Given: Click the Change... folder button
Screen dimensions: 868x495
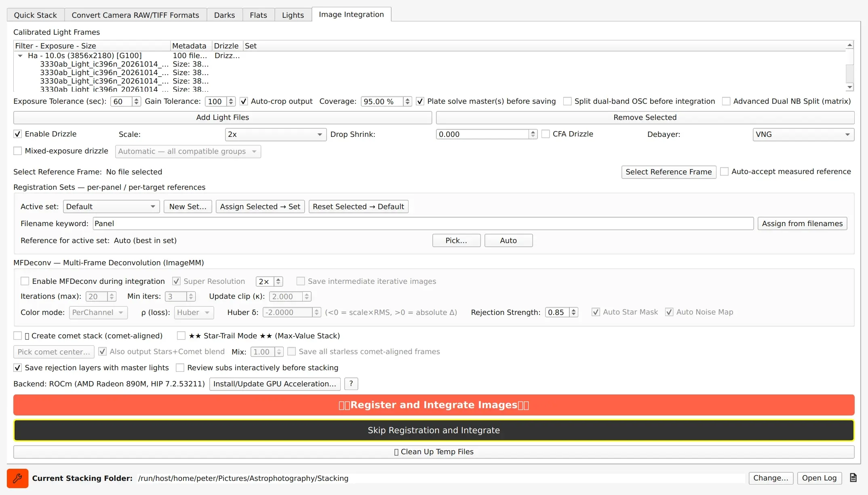Looking at the screenshot, I should tap(771, 478).
